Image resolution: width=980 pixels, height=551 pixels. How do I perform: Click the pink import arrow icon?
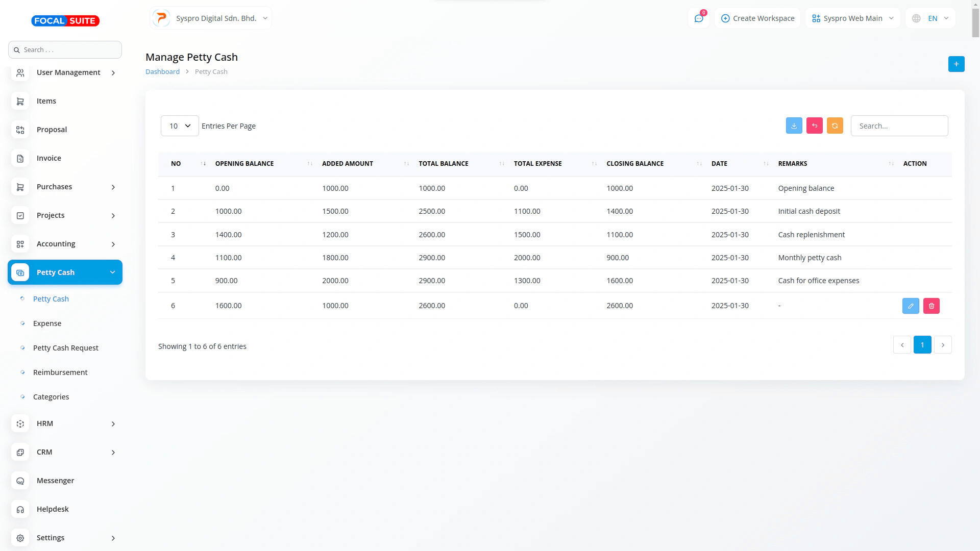[x=814, y=126]
